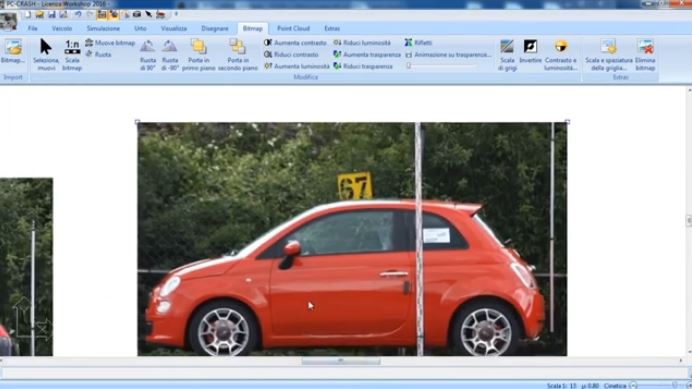Select the Seleziona, muovi arrow tool
Viewport: 692px width, 389px height.
coord(46,55)
